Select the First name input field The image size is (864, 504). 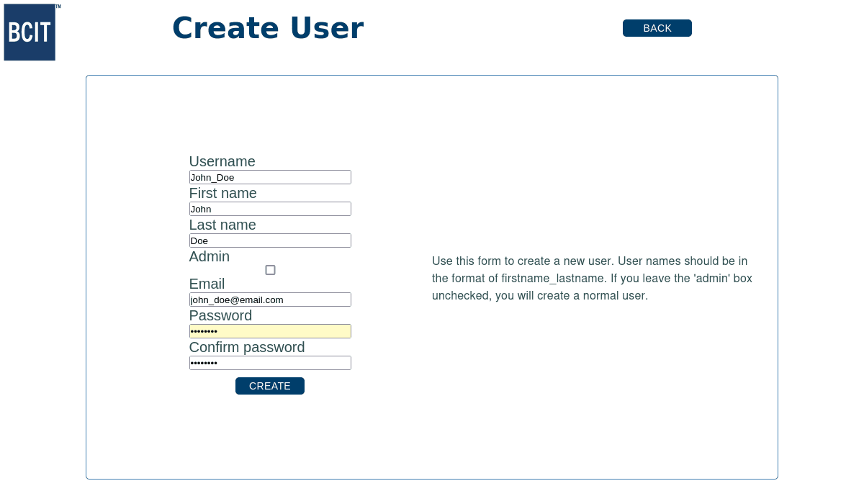click(x=270, y=209)
